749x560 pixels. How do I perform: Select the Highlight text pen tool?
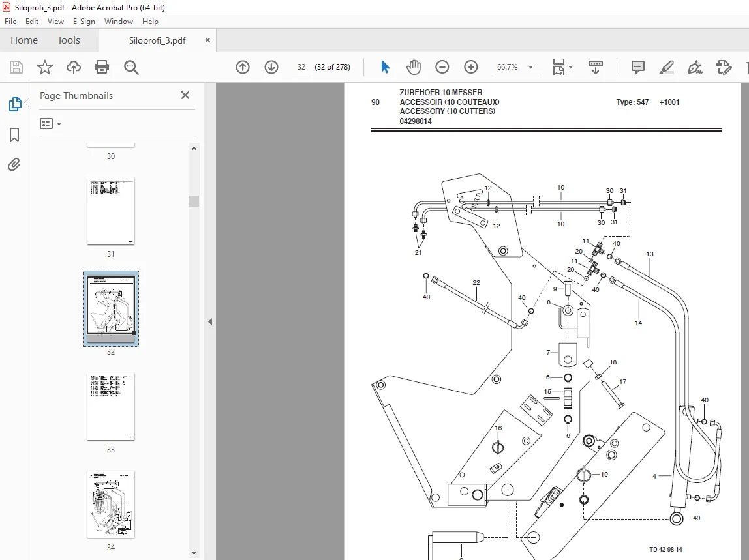[666, 67]
